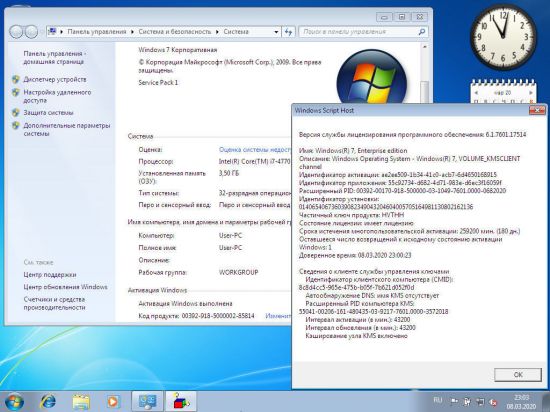This screenshot has width=550, height=412.
Task: Click shield icon beside Защита системы
Action: [x=16, y=113]
